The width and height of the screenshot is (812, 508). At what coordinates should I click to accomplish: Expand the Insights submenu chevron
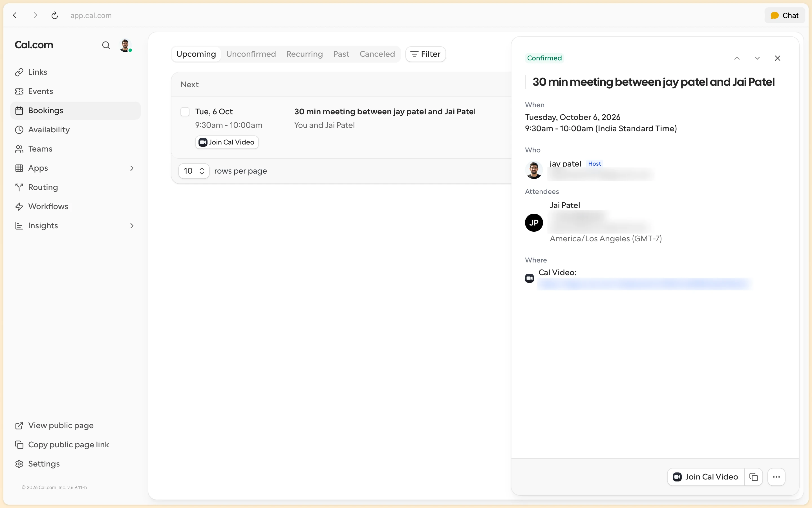tap(132, 226)
